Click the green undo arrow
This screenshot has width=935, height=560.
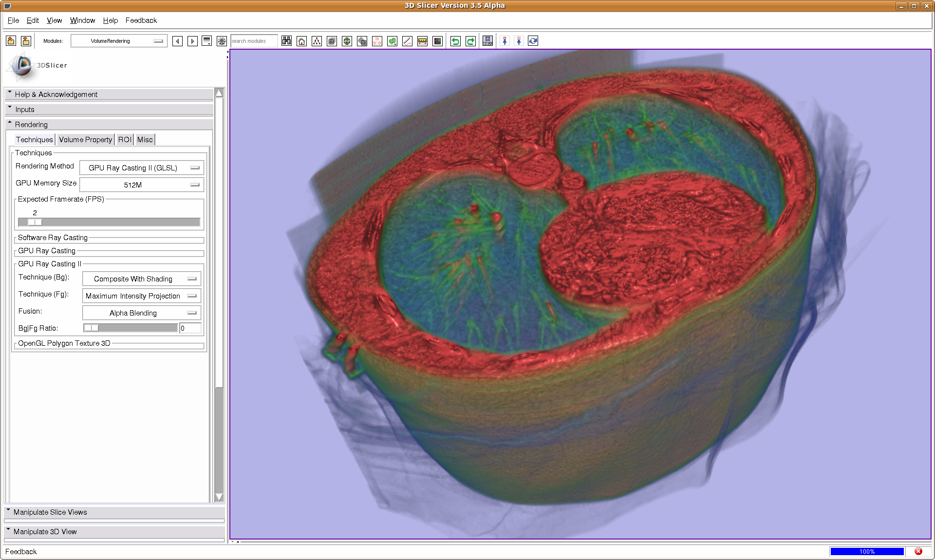(x=455, y=41)
